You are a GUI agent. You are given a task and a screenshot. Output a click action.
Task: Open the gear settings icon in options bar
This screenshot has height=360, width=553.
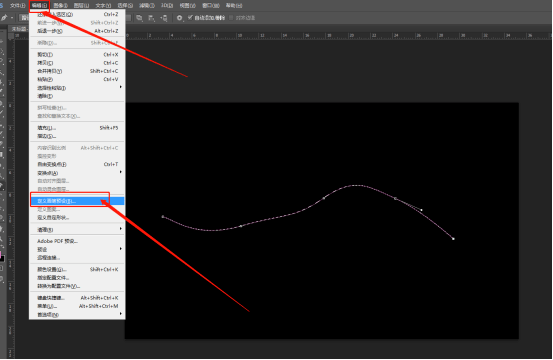180,18
